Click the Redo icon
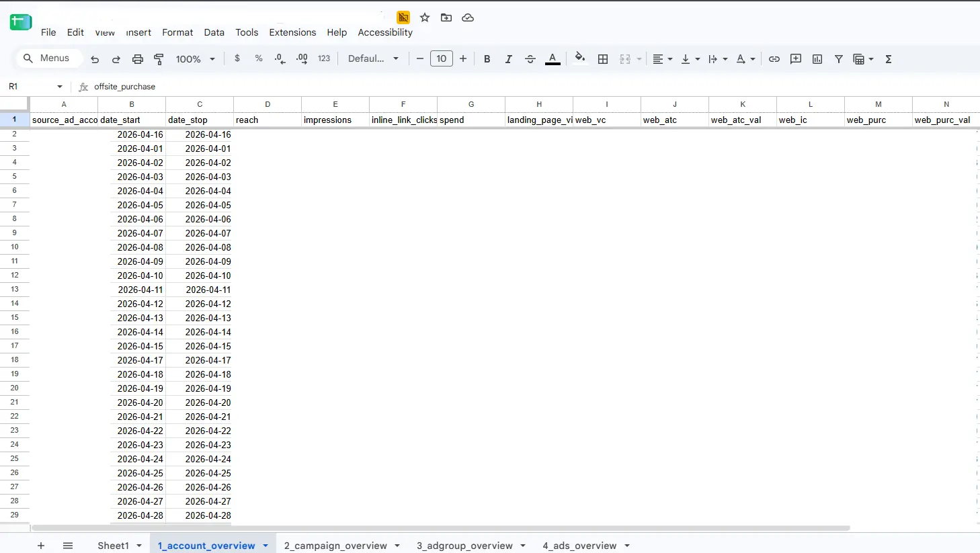Viewport: 980px width, 553px height. coord(116,59)
